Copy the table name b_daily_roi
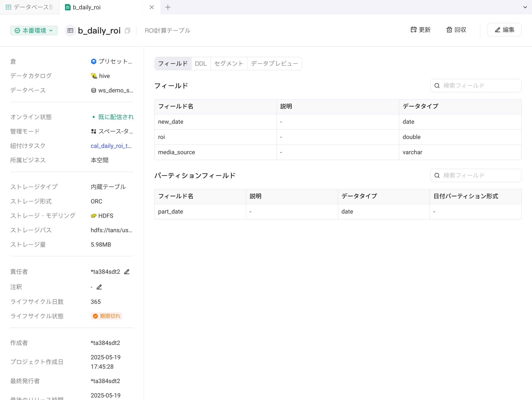This screenshot has width=532, height=400. click(128, 31)
